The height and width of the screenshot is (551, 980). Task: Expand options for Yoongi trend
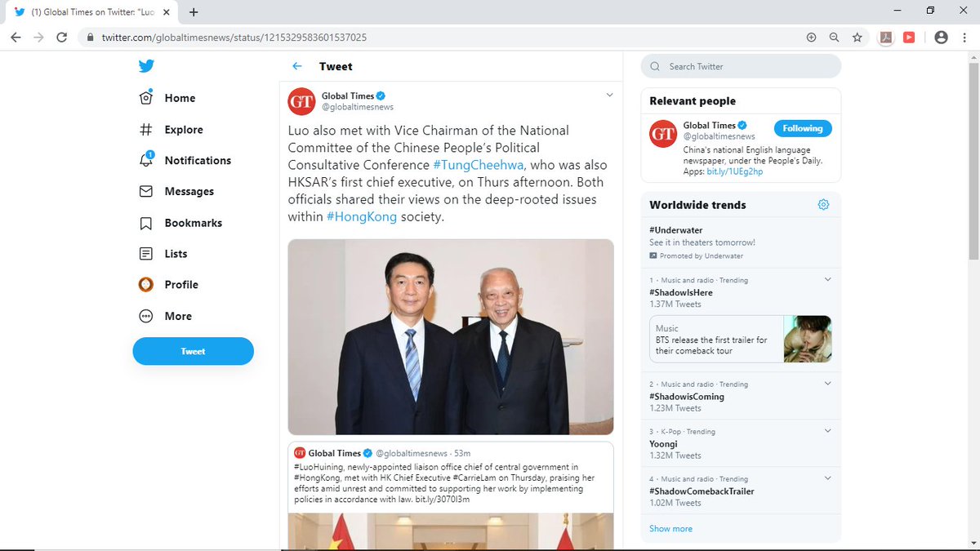click(x=827, y=431)
